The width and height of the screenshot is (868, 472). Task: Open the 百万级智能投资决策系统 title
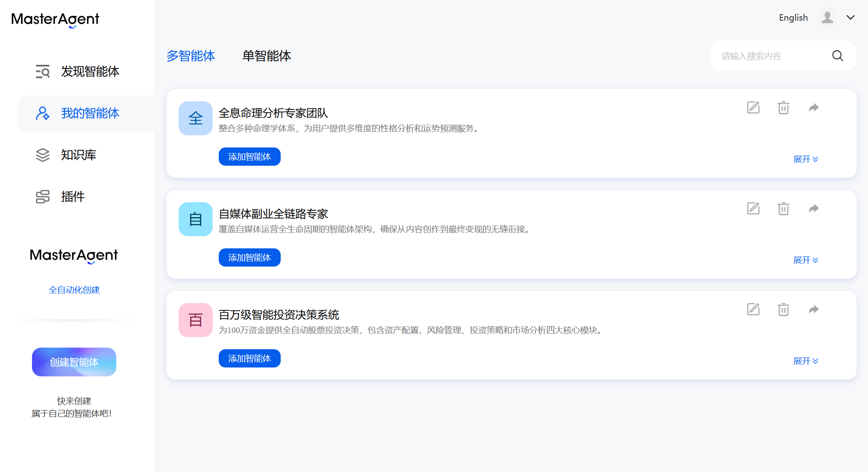coord(279,315)
